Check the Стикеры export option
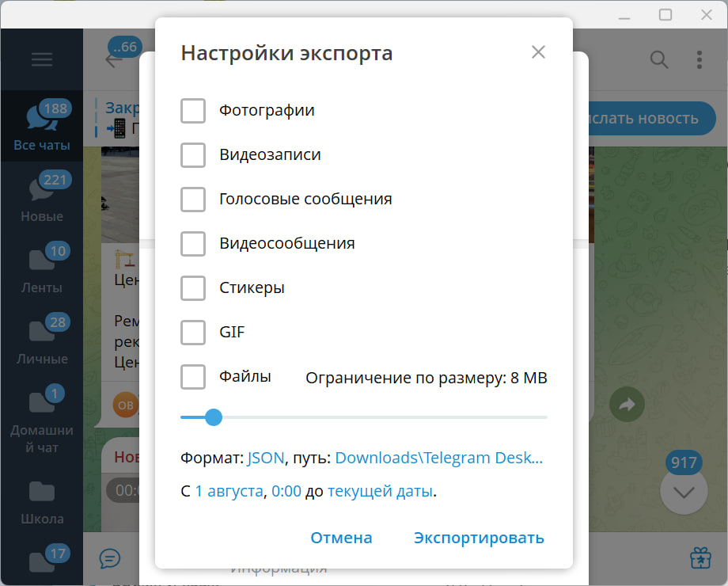728x586 pixels. pyautogui.click(x=193, y=288)
